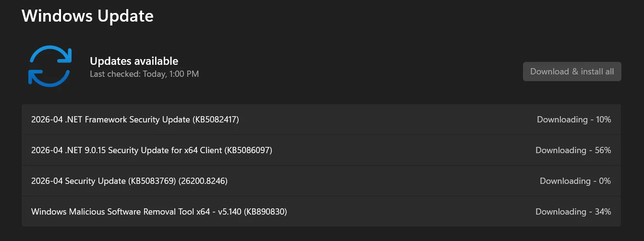Click the blue sync arrows update icon
Viewport: 644px width, 241px height.
tap(49, 66)
